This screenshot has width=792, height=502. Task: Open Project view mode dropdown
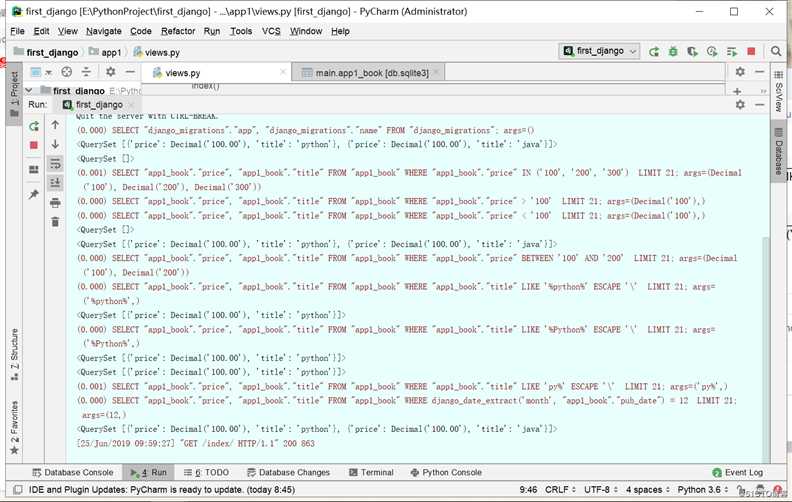click(40, 72)
